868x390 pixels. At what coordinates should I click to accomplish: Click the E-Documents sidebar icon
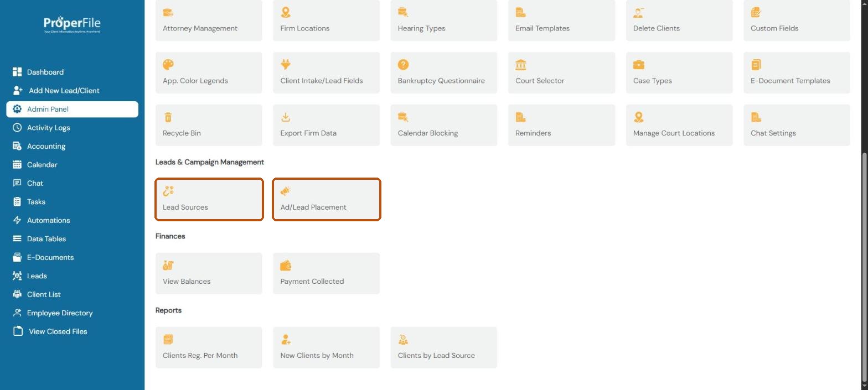click(17, 257)
